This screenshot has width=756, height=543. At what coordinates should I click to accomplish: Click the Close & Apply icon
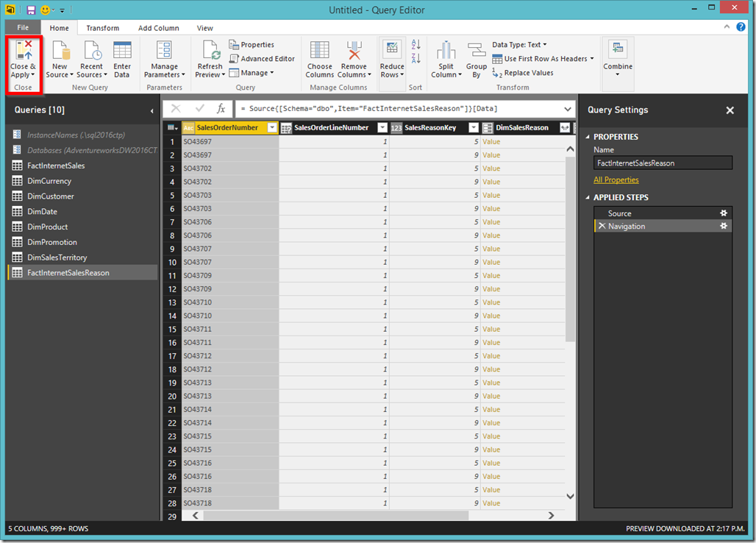click(x=23, y=51)
